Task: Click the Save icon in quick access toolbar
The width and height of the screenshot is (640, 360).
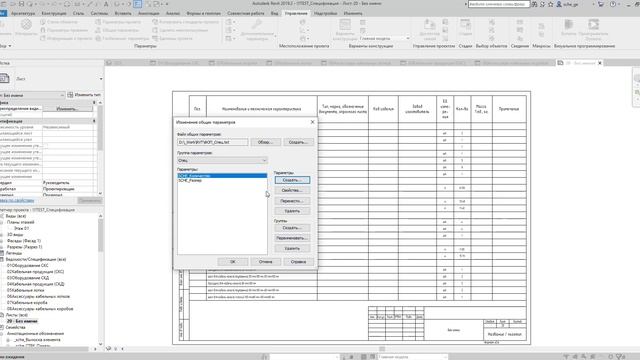Action: (21, 4)
